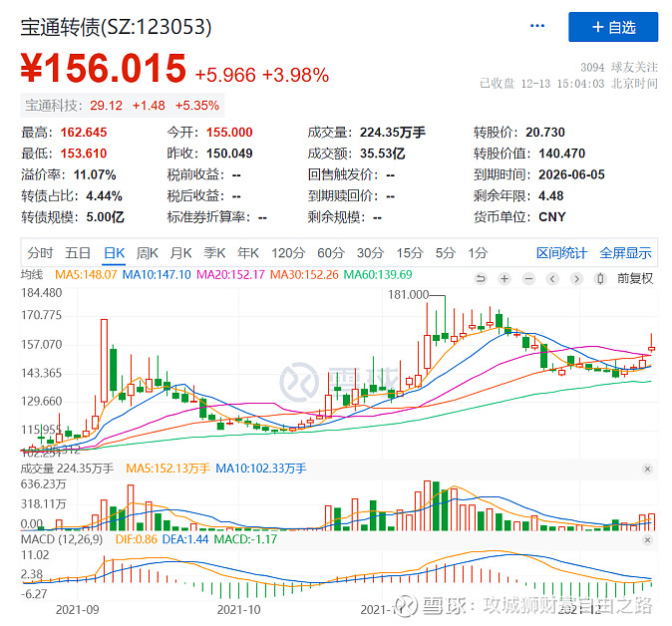Click the DIF:0.86 value label
Screen dimensions: 672x626
point(136,539)
